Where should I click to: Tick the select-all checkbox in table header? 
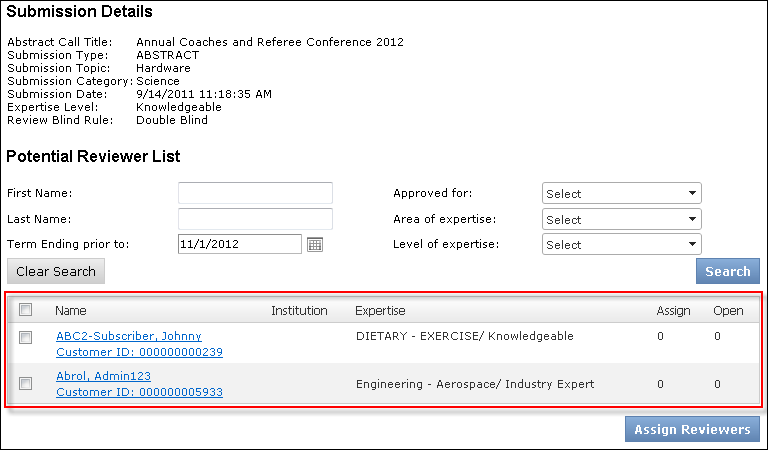click(26, 310)
